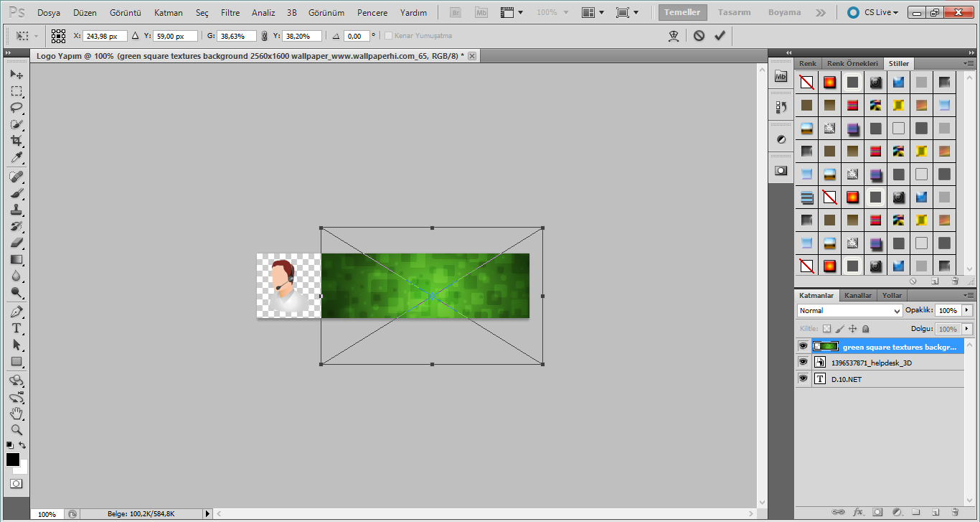Hide the green square textures layer
Image resolution: width=980 pixels, height=522 pixels.
point(803,346)
